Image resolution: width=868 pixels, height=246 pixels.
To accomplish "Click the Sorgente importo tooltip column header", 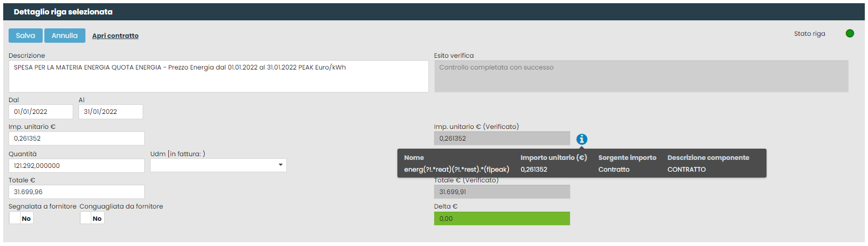I will click(x=627, y=158).
